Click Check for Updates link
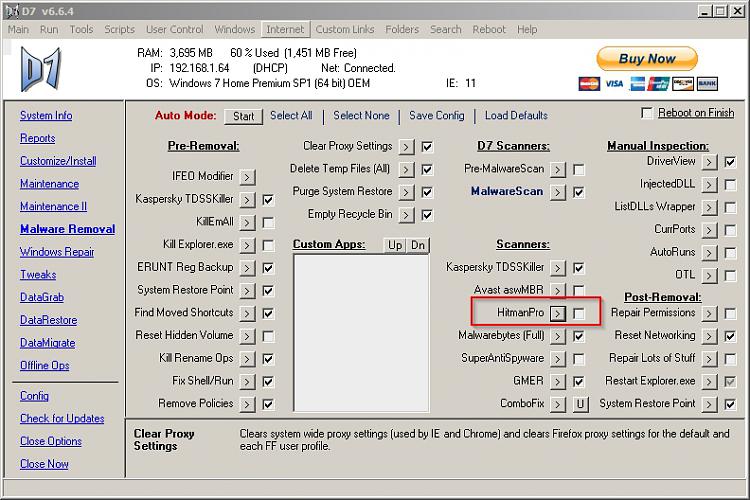This screenshot has width=750, height=500. click(x=62, y=418)
